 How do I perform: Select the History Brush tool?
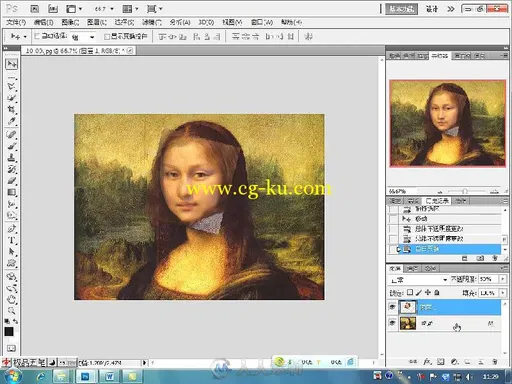[x=11, y=169]
